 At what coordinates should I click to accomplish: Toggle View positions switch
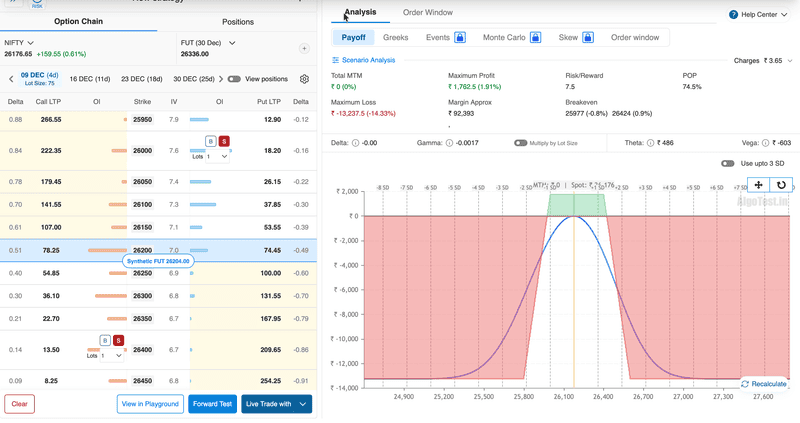[x=234, y=78]
